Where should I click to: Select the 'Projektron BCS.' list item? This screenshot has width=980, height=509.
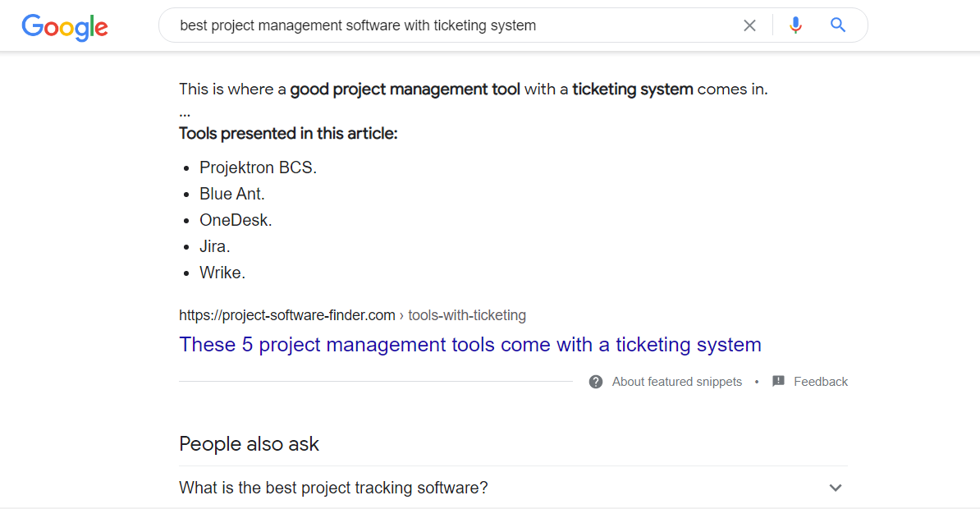[x=258, y=167]
